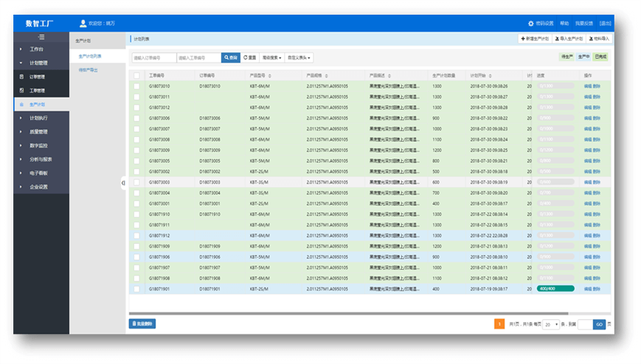Tick the checkbox for row G18071906
The width and height of the screenshot is (641, 364).
[x=136, y=257]
